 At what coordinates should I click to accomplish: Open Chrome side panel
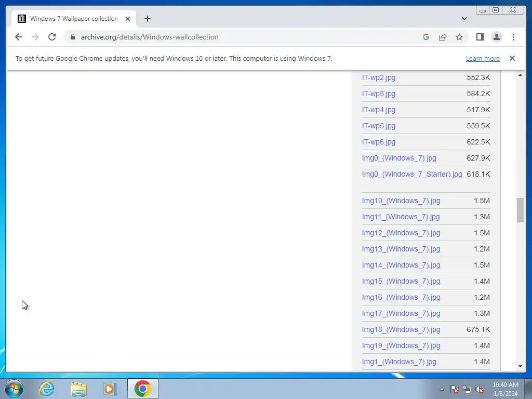tap(480, 37)
